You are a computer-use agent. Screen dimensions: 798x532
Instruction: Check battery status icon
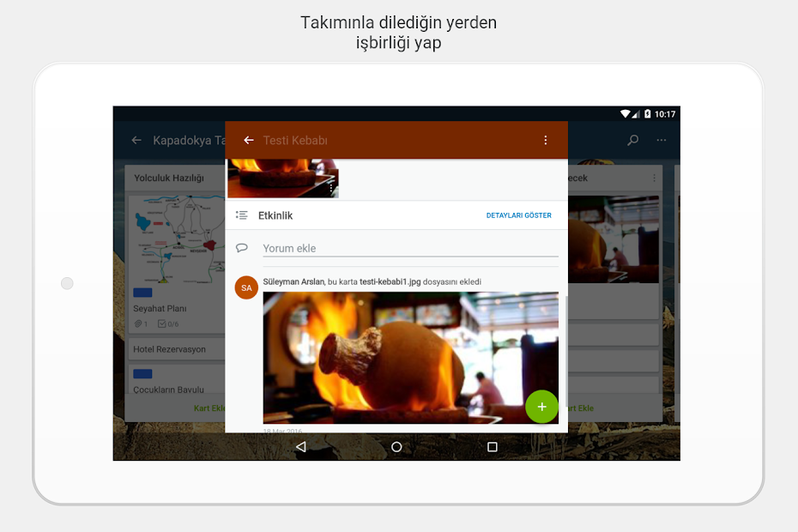[647, 113]
